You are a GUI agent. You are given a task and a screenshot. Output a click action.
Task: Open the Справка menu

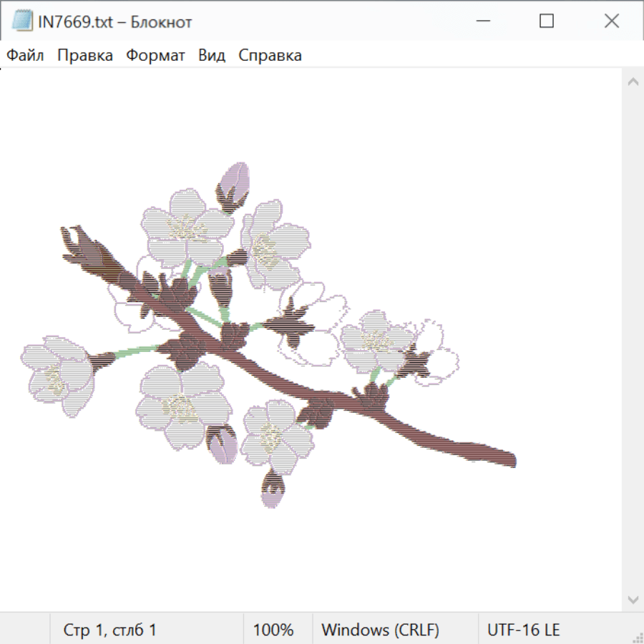270,55
